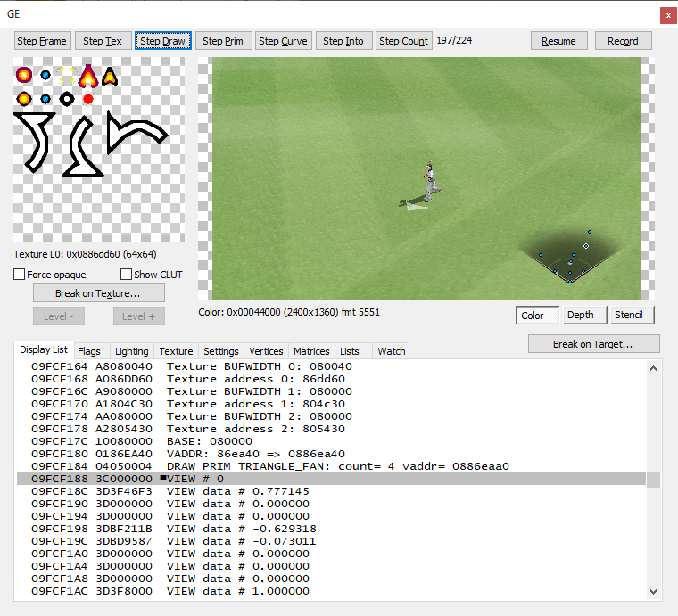This screenshot has width=678, height=616.
Task: Select the row 'DRAW PRIM TRIANGLE_FAN'
Action: coord(331,466)
